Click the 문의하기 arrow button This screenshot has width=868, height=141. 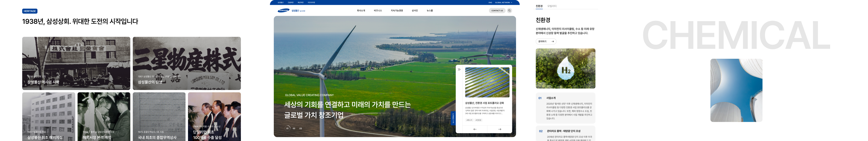546,42
